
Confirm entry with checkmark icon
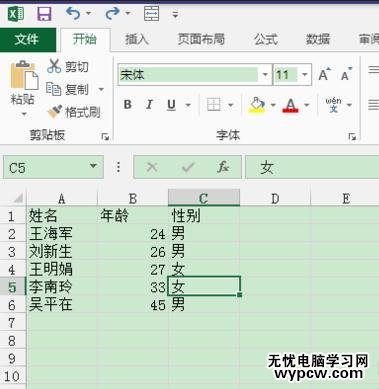pos(188,167)
